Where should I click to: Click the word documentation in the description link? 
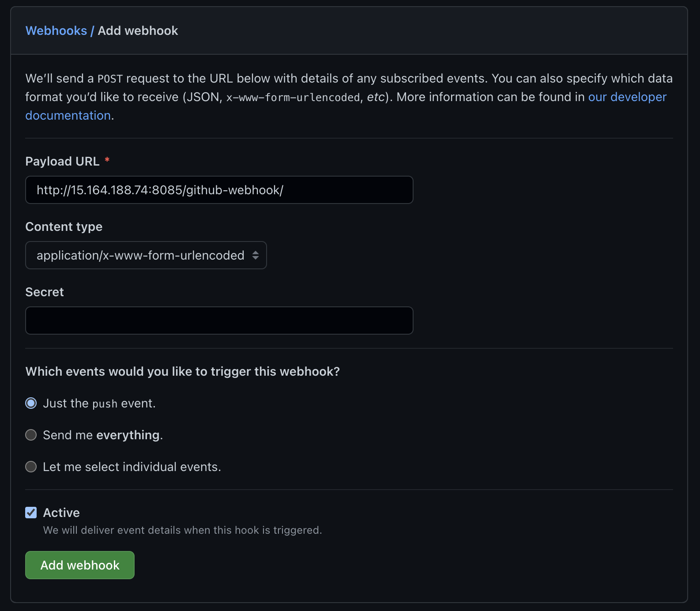68,116
